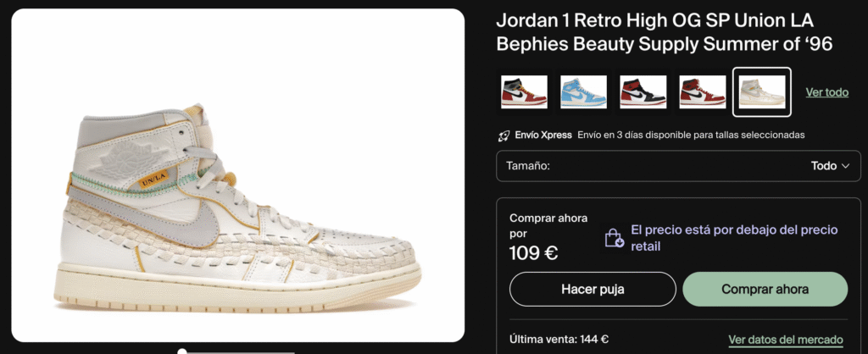
Task: Select the highlighted cream Union LA thumbnail
Action: point(762,91)
